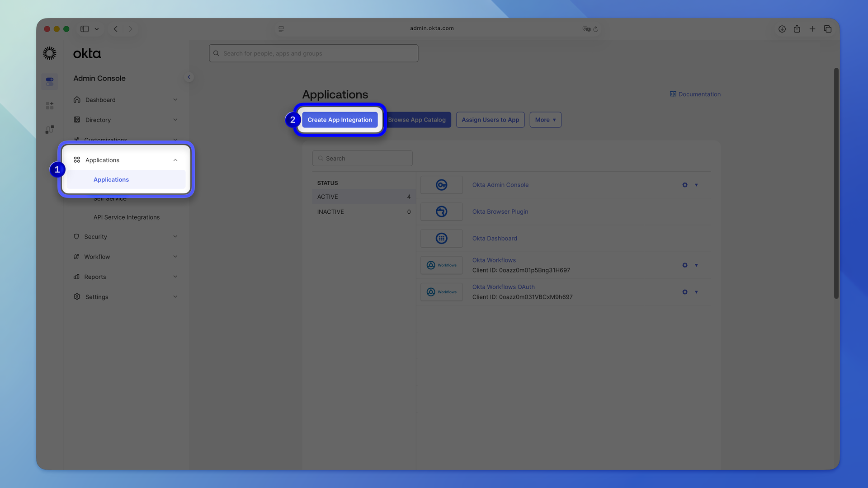Screen dimensions: 868x488
Task: Focus the applications list Search field
Action: tap(362, 159)
